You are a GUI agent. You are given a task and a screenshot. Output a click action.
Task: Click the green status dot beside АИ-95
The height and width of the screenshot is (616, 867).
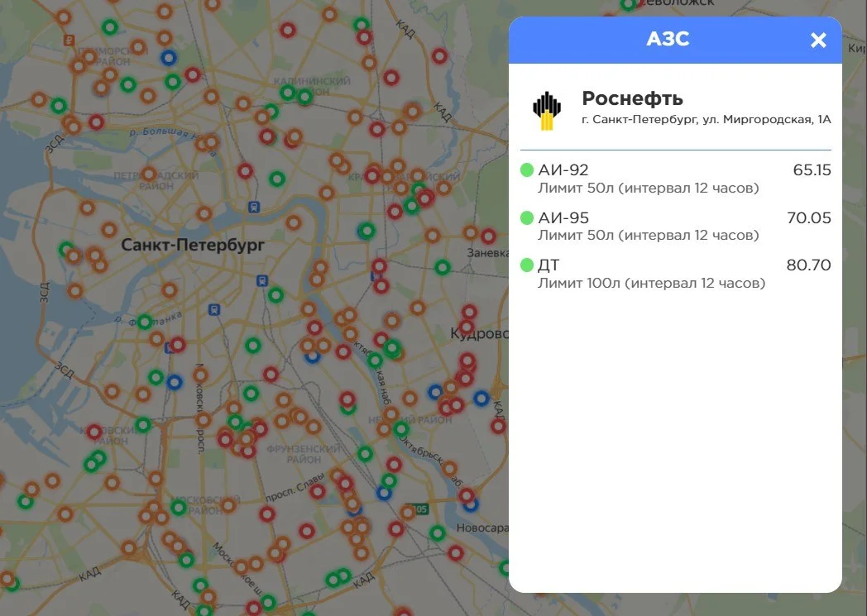(x=527, y=217)
